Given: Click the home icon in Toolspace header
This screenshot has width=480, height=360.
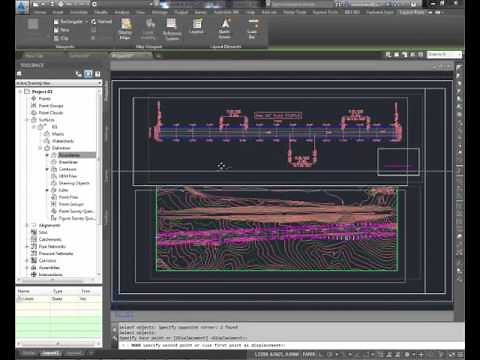Looking at the screenshot, I should [19, 74].
